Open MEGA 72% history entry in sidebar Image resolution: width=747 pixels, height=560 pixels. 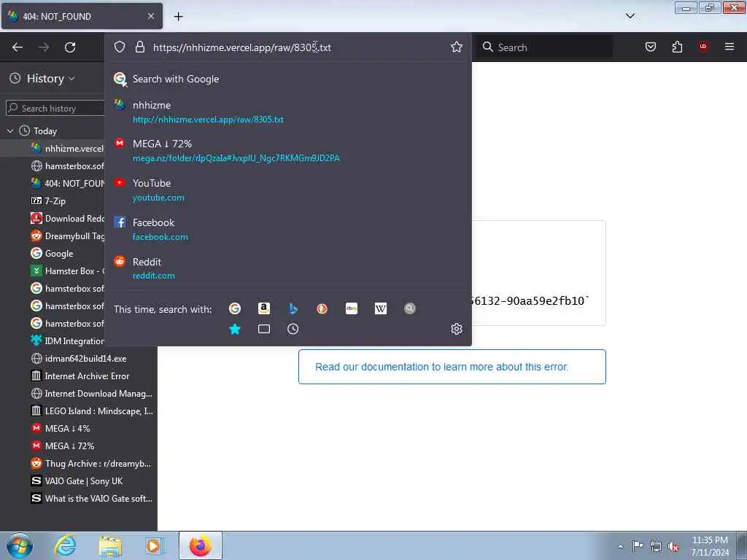coord(63,446)
